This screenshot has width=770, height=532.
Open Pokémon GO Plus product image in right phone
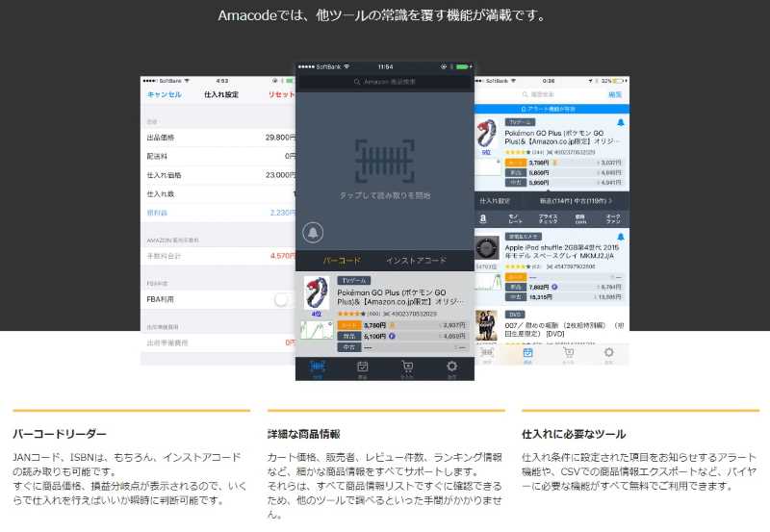tap(486, 134)
